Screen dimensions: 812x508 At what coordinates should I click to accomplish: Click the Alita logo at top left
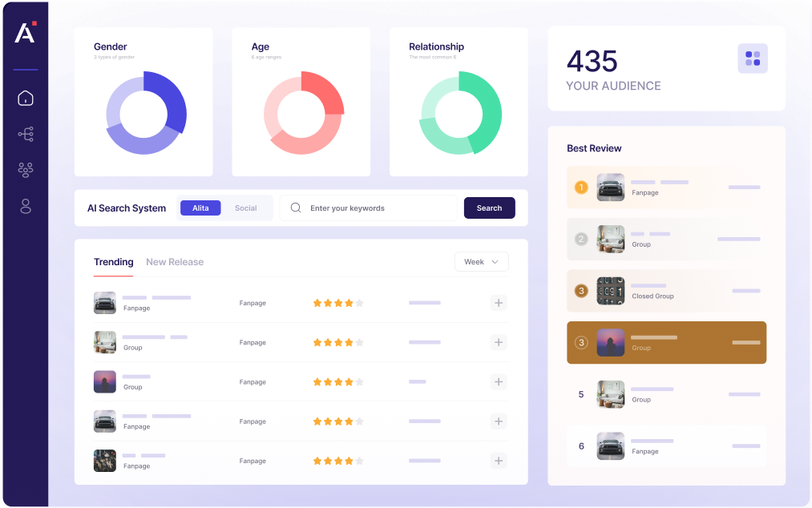[x=25, y=33]
